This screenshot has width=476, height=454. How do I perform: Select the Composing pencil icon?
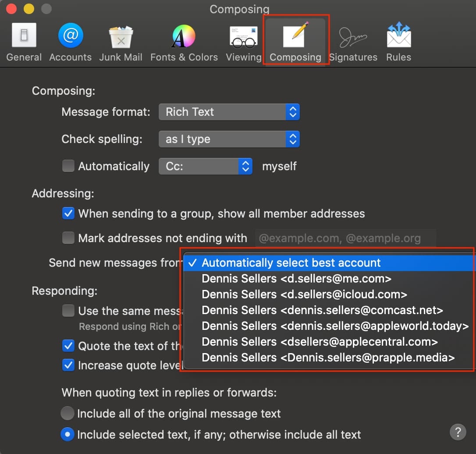(295, 36)
